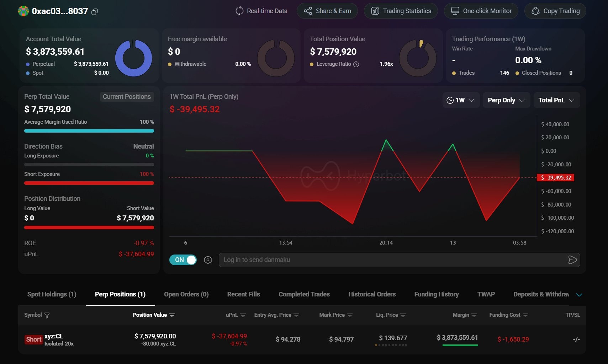
Task: Turn off the danmaku ON toggle
Action: (183, 260)
